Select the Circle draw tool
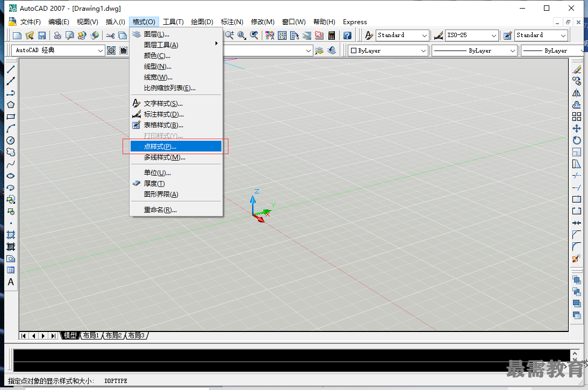Screen dimensions: 588x390 tap(11, 141)
